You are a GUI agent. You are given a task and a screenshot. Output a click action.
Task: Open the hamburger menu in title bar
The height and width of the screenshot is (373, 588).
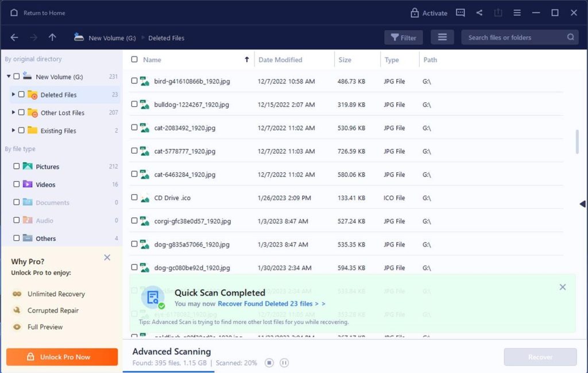pyautogui.click(x=517, y=13)
